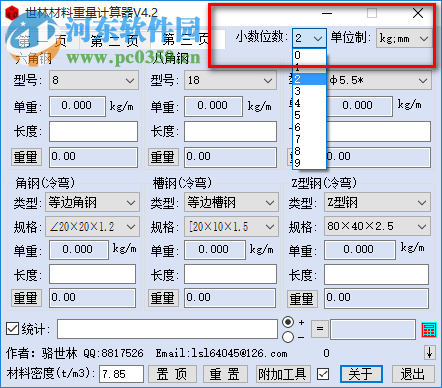
Task: Open 附加工具 button
Action: tap(283, 374)
